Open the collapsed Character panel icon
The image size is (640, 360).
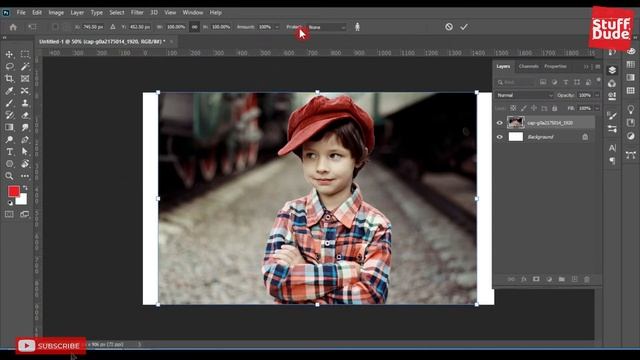(x=612, y=148)
